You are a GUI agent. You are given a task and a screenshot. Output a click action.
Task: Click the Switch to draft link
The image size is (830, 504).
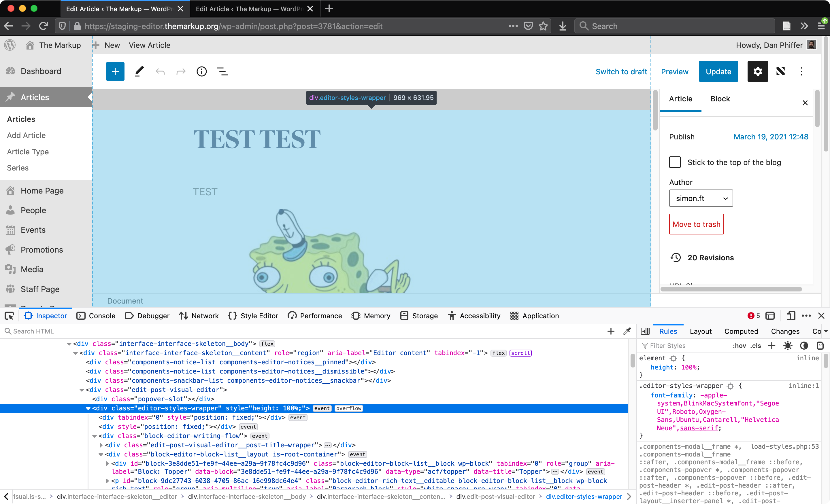(x=621, y=71)
